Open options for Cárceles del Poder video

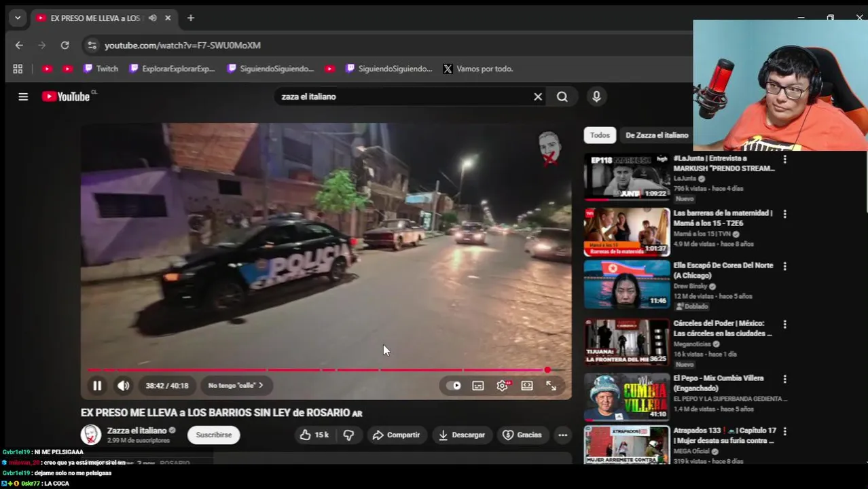click(x=785, y=325)
